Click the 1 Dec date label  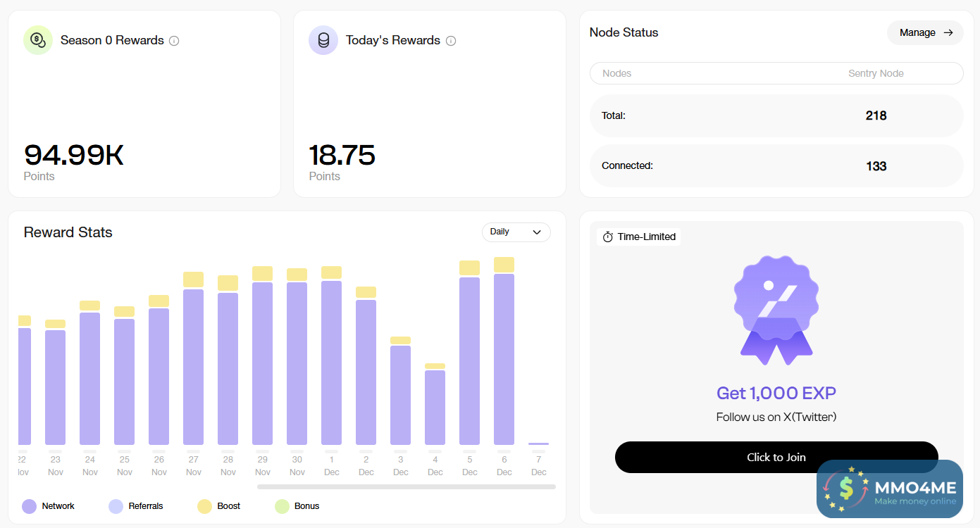[332, 465]
